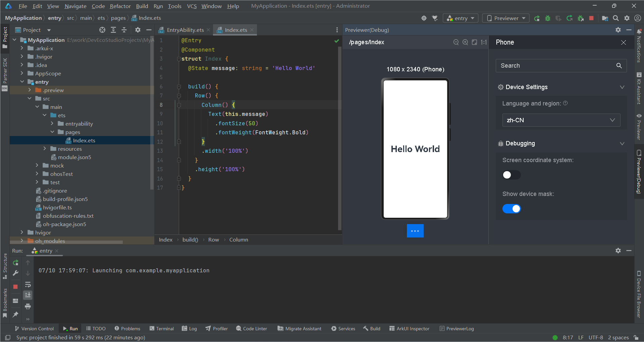Open the Search Everywhere magnifier icon

pyautogui.click(x=616, y=18)
